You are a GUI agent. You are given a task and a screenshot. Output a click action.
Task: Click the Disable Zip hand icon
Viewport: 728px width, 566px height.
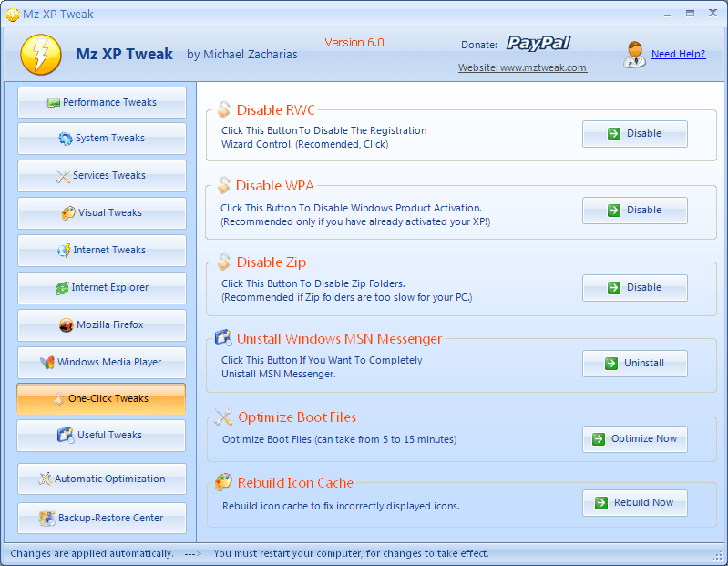(224, 262)
